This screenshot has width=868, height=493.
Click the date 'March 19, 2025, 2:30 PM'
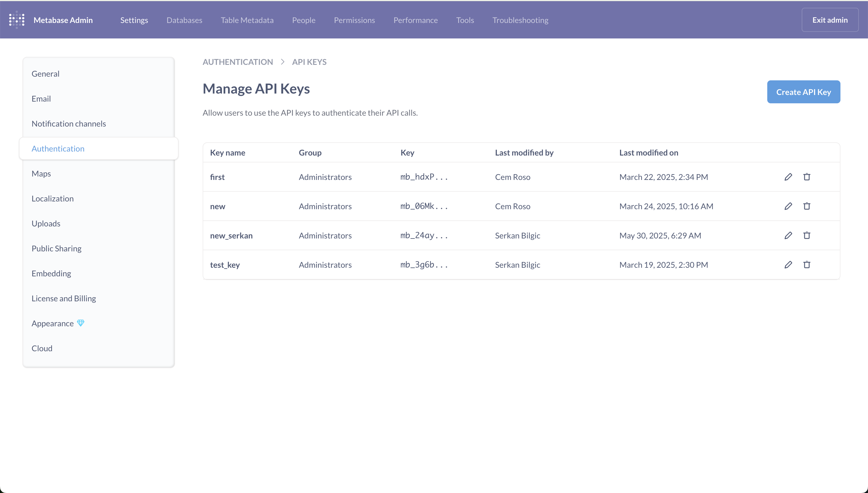[663, 265]
